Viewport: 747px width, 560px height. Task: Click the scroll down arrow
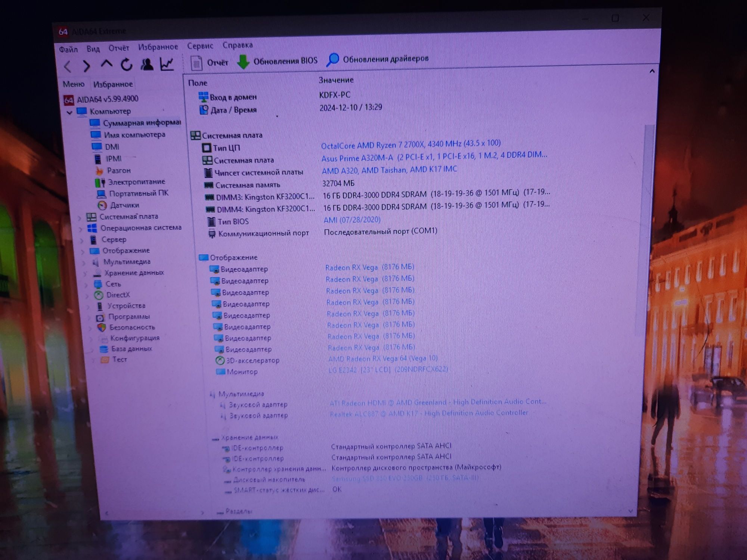(631, 511)
